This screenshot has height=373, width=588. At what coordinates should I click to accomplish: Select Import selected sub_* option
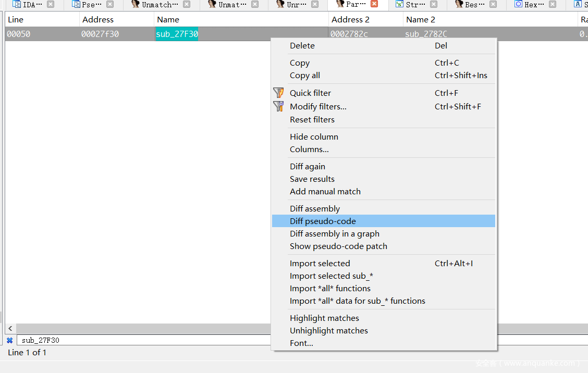click(331, 276)
